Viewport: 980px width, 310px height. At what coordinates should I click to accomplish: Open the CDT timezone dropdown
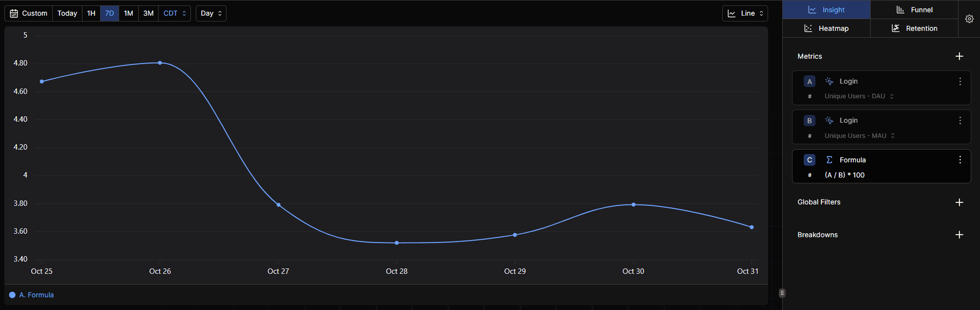[x=174, y=13]
